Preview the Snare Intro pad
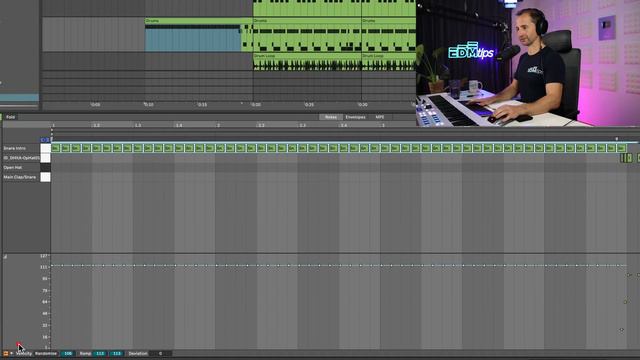Viewport: 640px width, 360px height. (45, 148)
